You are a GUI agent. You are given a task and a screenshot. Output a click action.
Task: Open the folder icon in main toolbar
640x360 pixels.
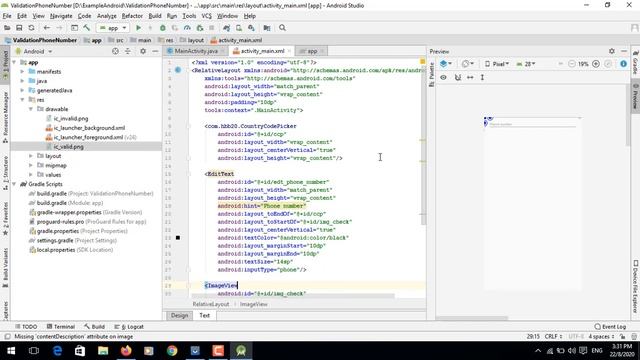7,28
